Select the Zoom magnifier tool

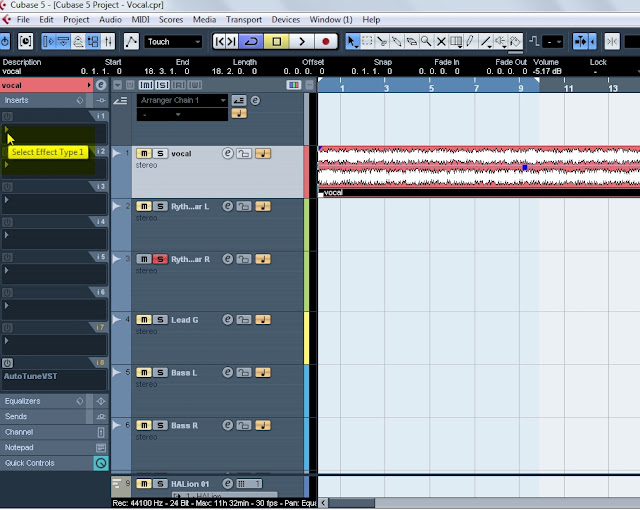click(426, 41)
